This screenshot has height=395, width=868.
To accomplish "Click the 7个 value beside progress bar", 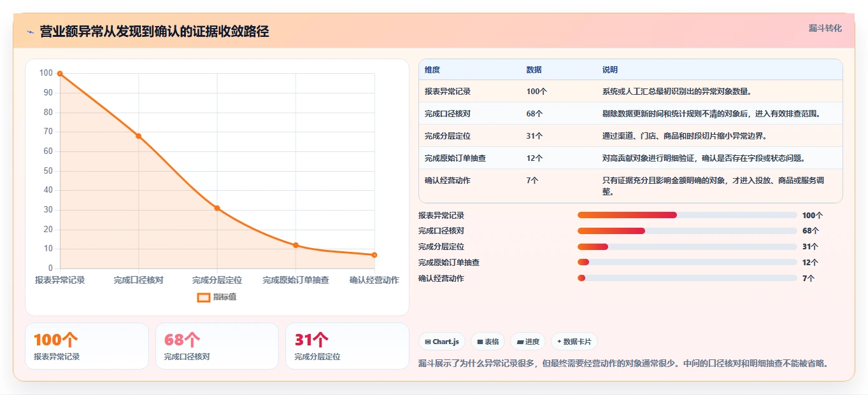I will coord(808,278).
